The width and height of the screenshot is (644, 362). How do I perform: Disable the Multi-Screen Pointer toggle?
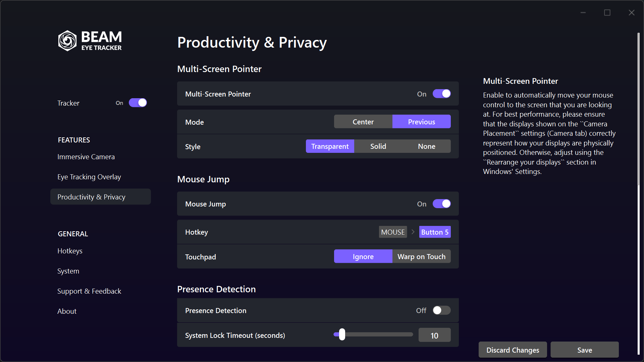click(441, 94)
